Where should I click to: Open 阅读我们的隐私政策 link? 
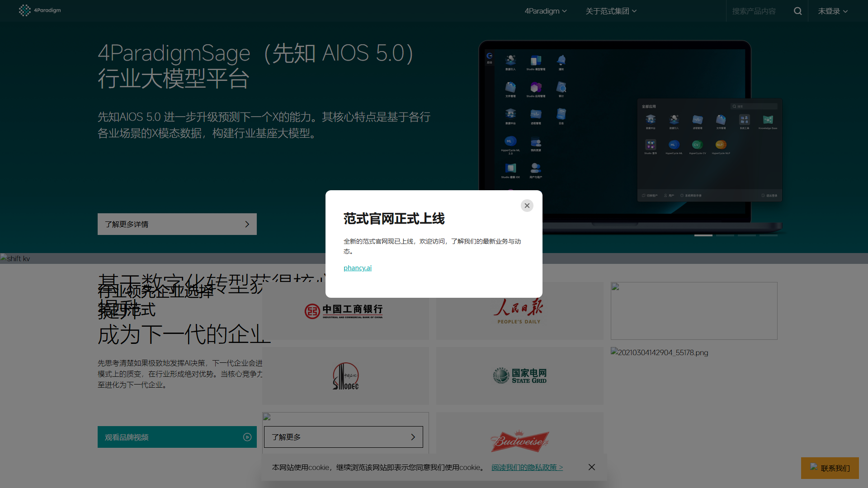coord(527,467)
